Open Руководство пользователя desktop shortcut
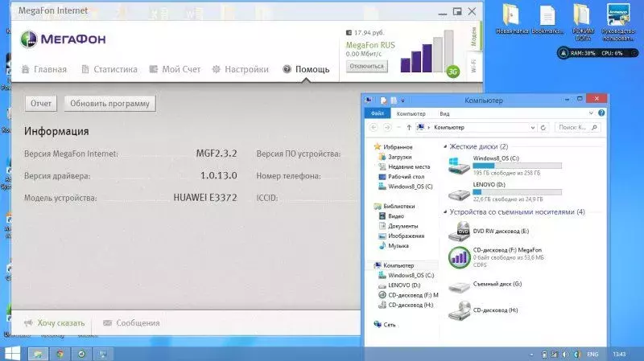The image size is (644, 361). point(618,23)
